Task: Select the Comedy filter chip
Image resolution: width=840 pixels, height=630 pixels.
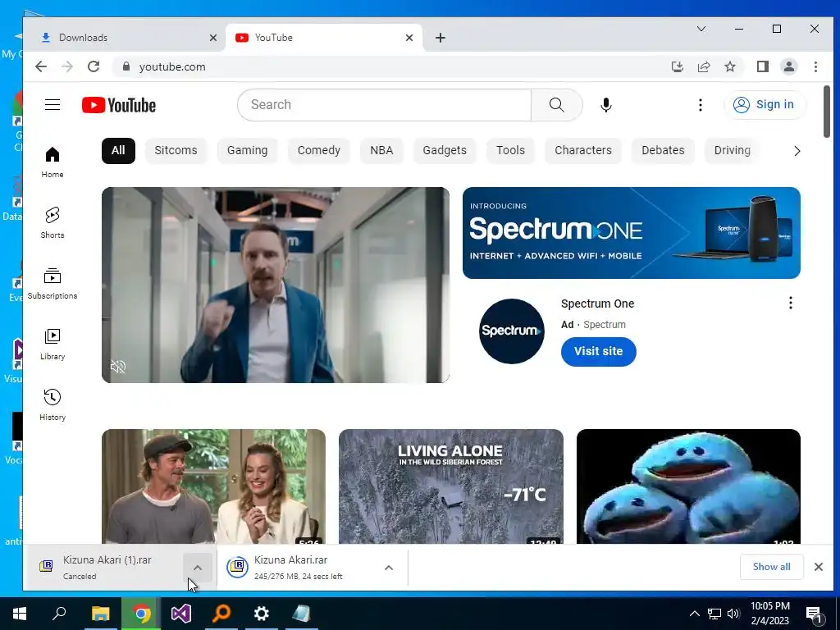Action: click(x=319, y=151)
